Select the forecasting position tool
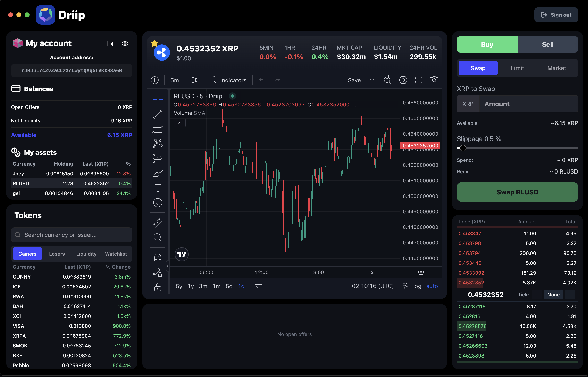Image resolution: width=588 pixels, height=377 pixels. point(158,158)
